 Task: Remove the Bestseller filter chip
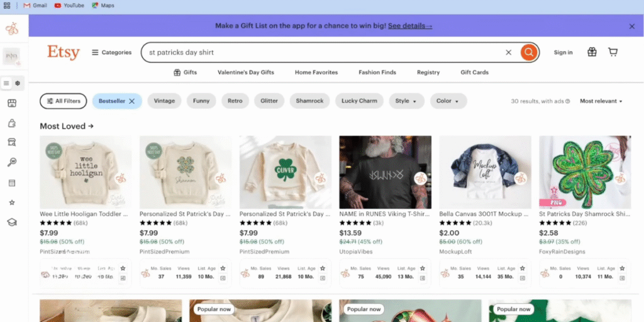(x=132, y=101)
